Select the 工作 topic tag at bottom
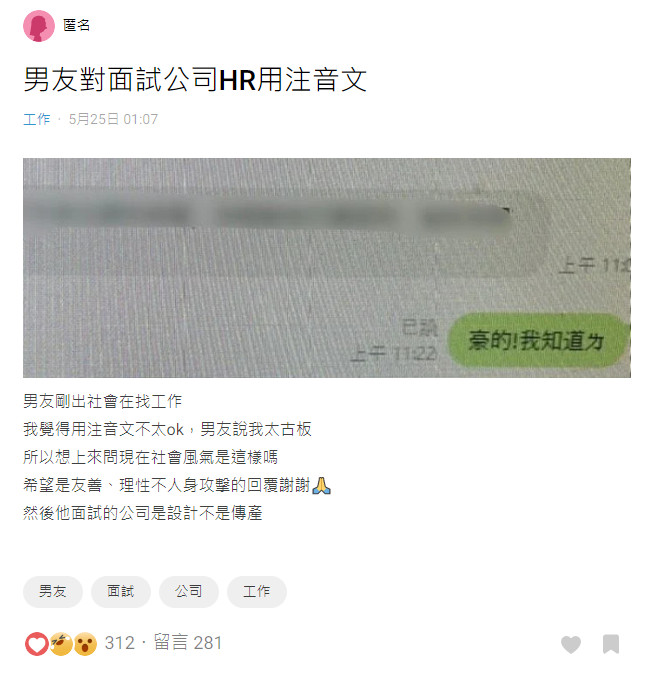668x679 pixels. (257, 592)
